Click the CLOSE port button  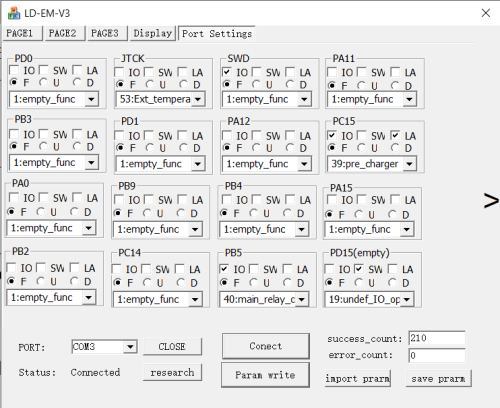point(172,347)
